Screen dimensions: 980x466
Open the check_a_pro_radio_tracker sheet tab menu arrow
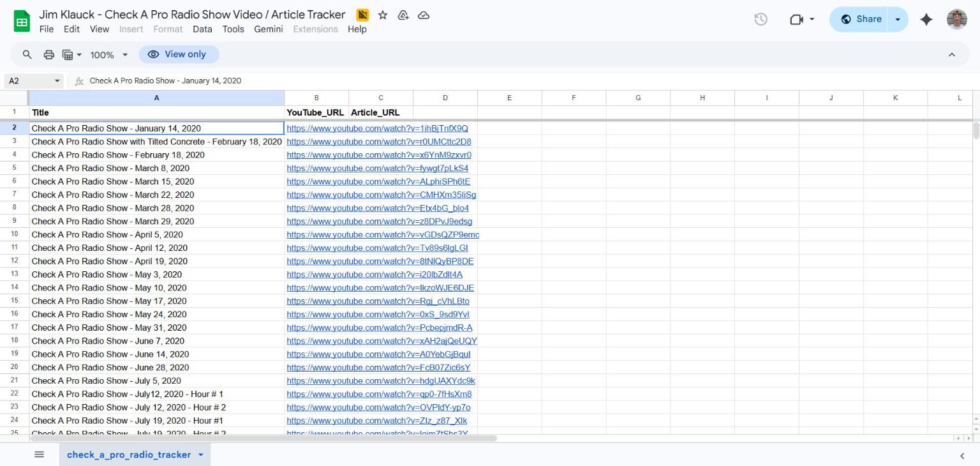(201, 455)
